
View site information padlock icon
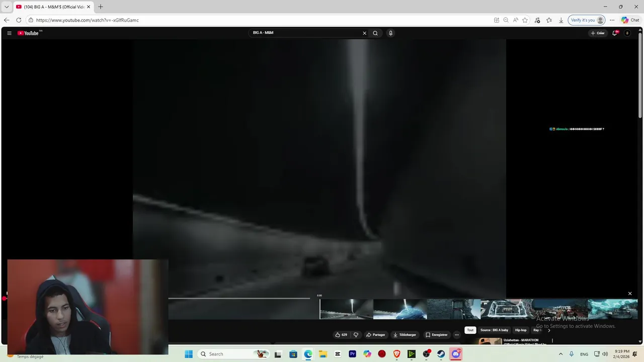coord(31,20)
